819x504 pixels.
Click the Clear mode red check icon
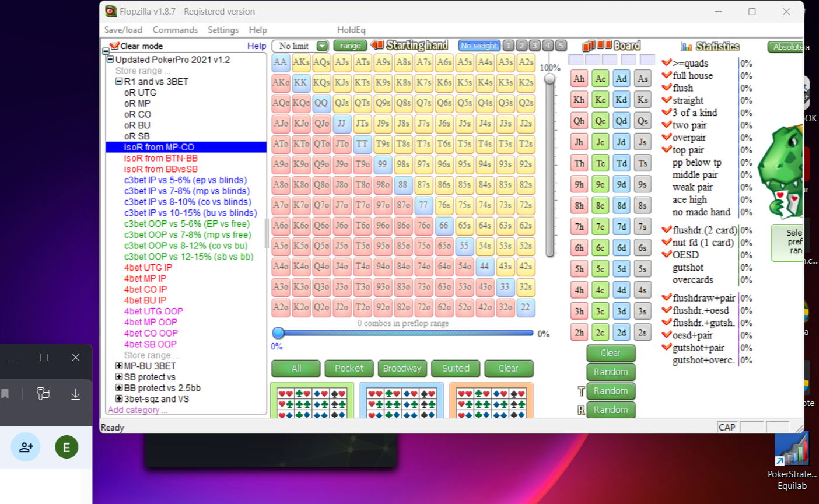tap(114, 45)
